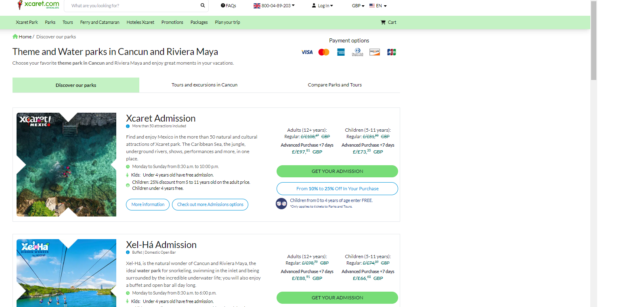Screen dimensions: 644x307
Task: Switch to Tours and excursions in Cancun tab
Action: (204, 85)
